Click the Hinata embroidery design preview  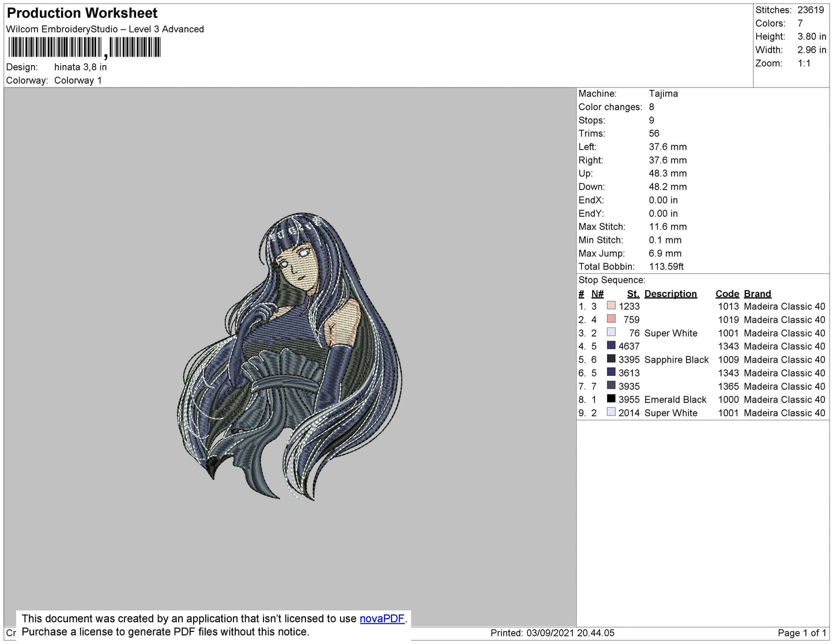coord(289,356)
